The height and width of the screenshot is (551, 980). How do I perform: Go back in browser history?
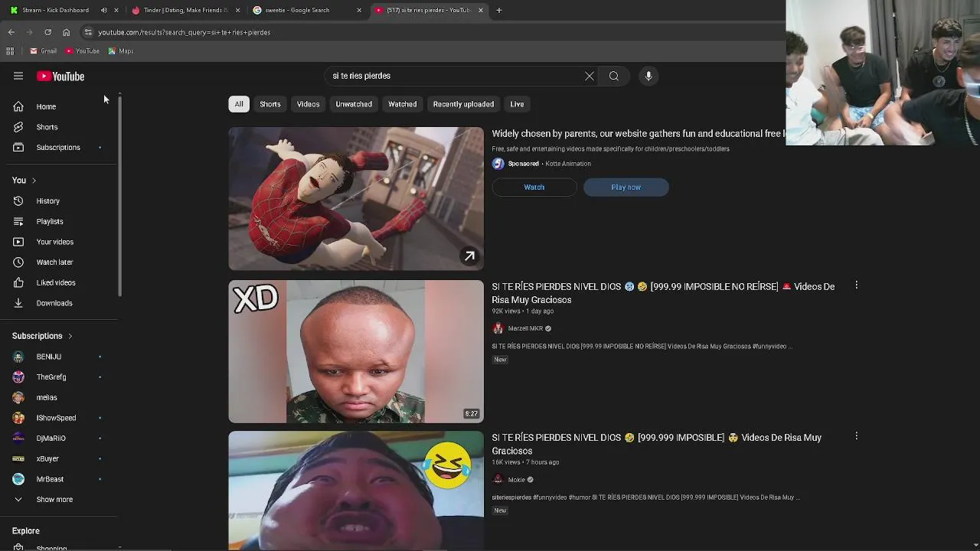(x=11, y=32)
